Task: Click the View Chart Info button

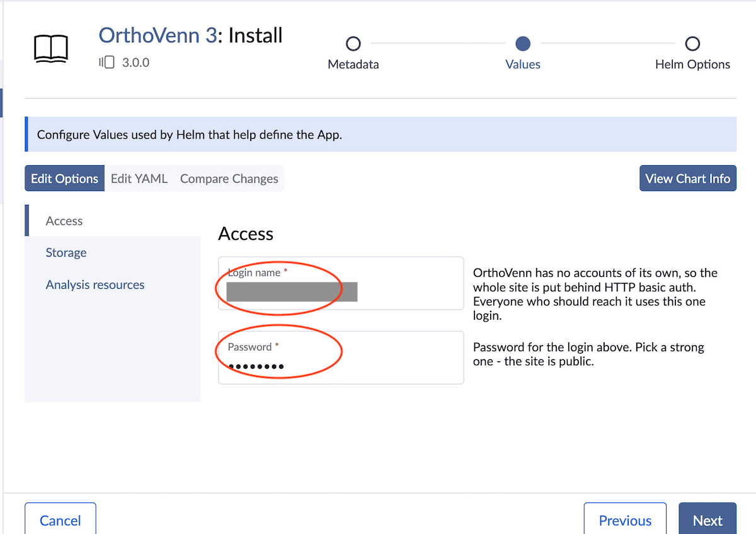Action: point(688,178)
